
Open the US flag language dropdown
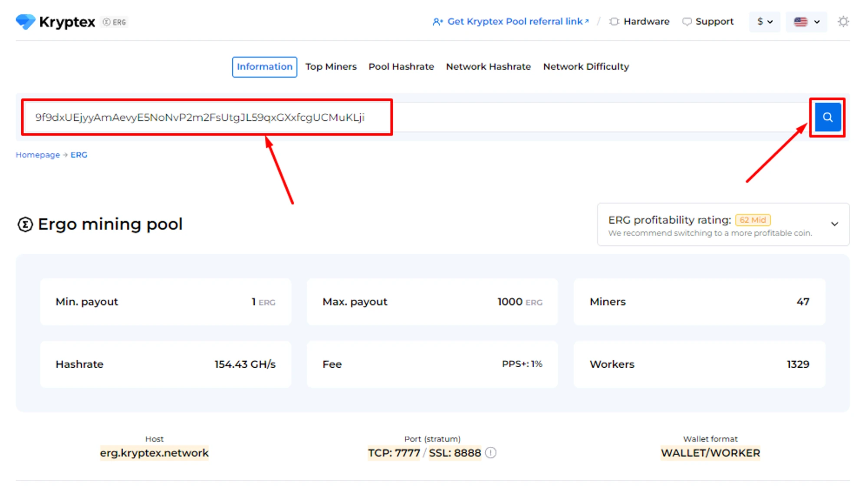click(x=806, y=22)
